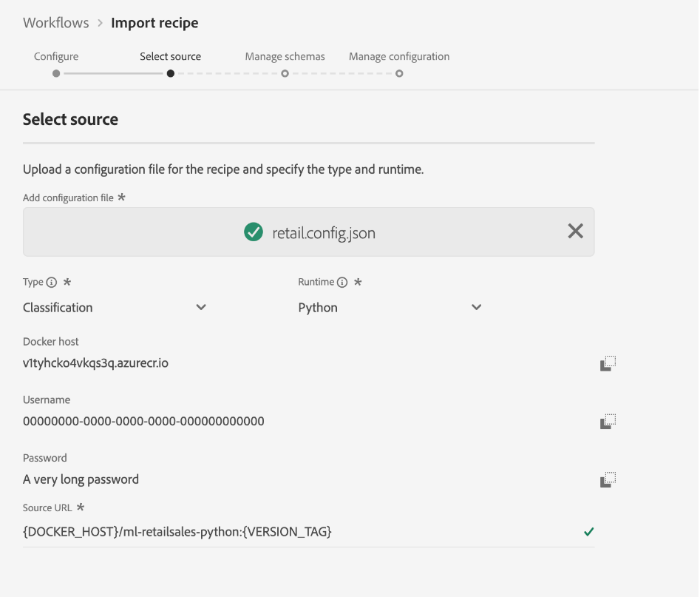Viewport: 700px width, 597px height.
Task: Navigate to the Workflows breadcrumb
Action: click(56, 23)
